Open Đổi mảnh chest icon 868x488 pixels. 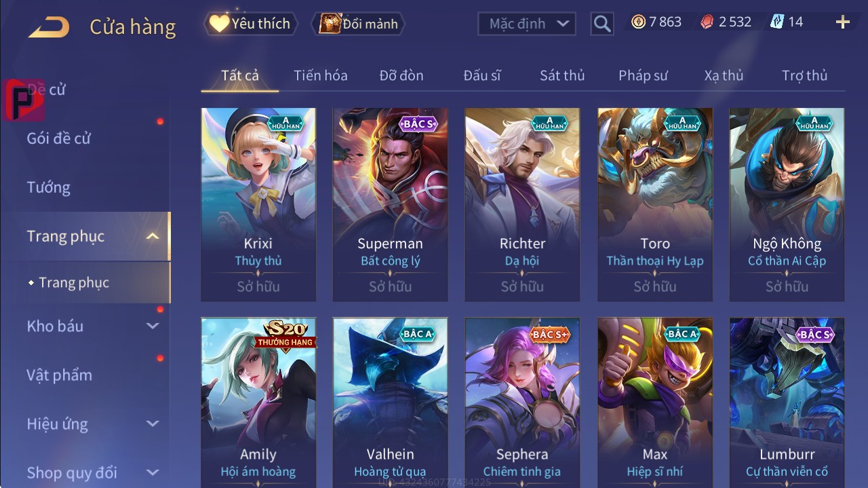tap(330, 24)
